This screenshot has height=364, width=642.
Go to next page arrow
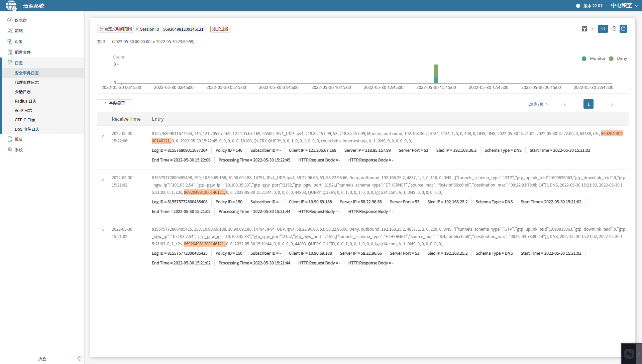(612, 104)
